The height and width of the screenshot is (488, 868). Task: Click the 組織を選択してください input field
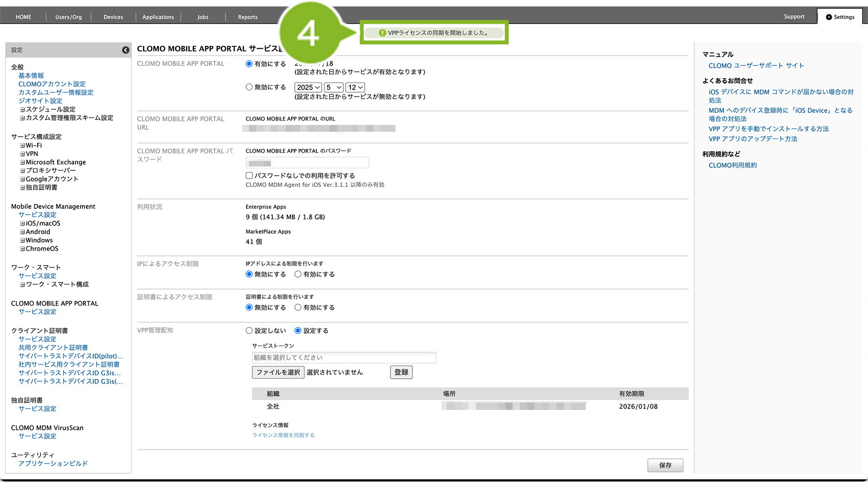(344, 358)
